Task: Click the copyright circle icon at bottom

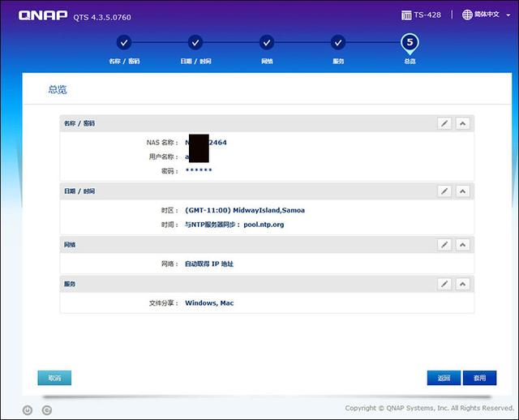Action: [47, 410]
